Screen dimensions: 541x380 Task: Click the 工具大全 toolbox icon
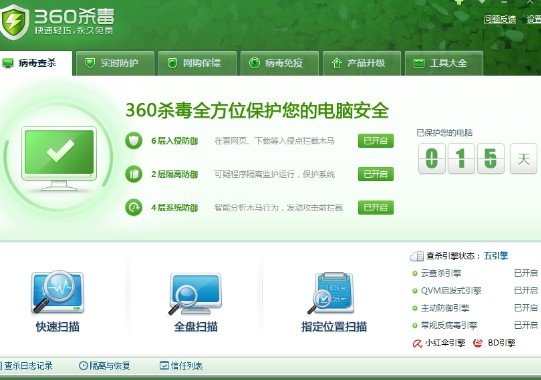[x=419, y=63]
